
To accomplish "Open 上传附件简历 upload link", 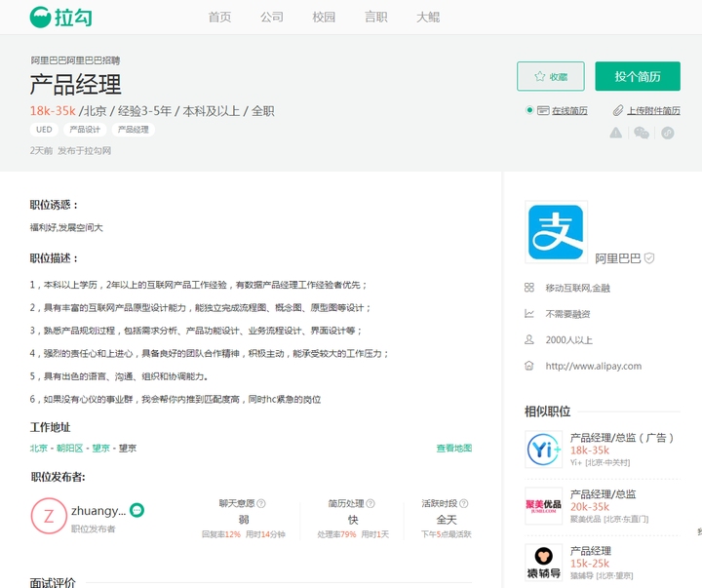I will point(653,110).
